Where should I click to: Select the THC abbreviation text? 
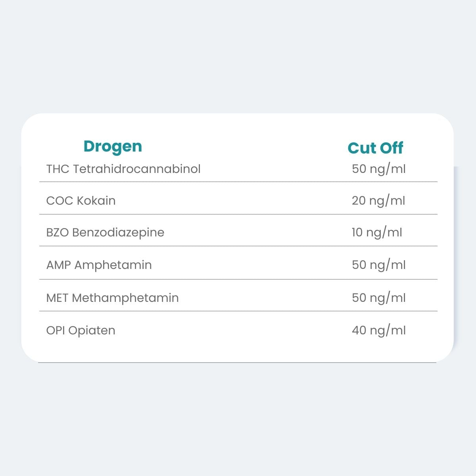[x=58, y=169]
